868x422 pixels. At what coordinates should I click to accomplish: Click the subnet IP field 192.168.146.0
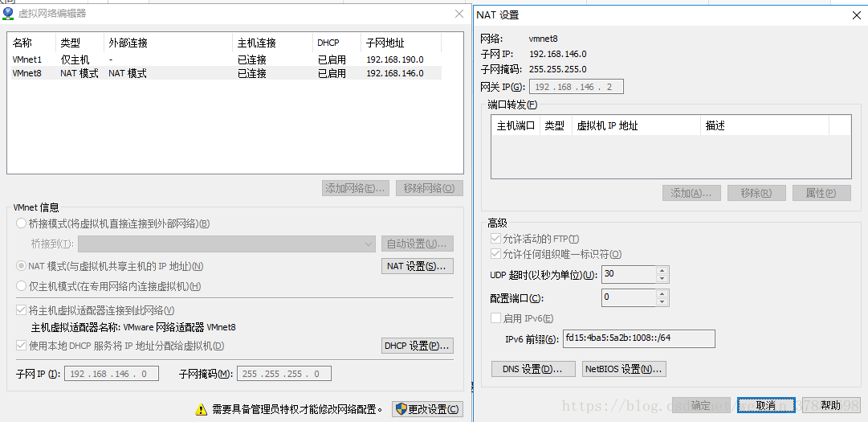coord(112,374)
